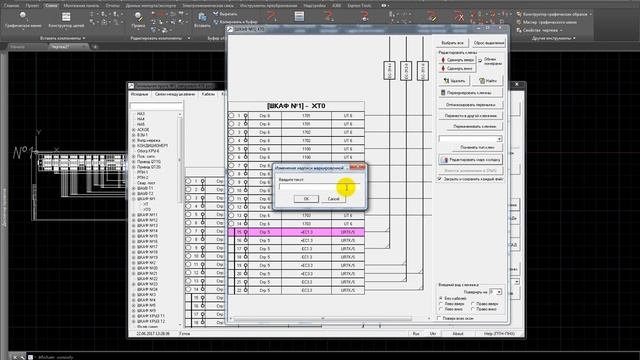Image resolution: width=640 pixels, height=360 pixels.
Task: Select the Лево вниз radio button
Action: coord(440,309)
